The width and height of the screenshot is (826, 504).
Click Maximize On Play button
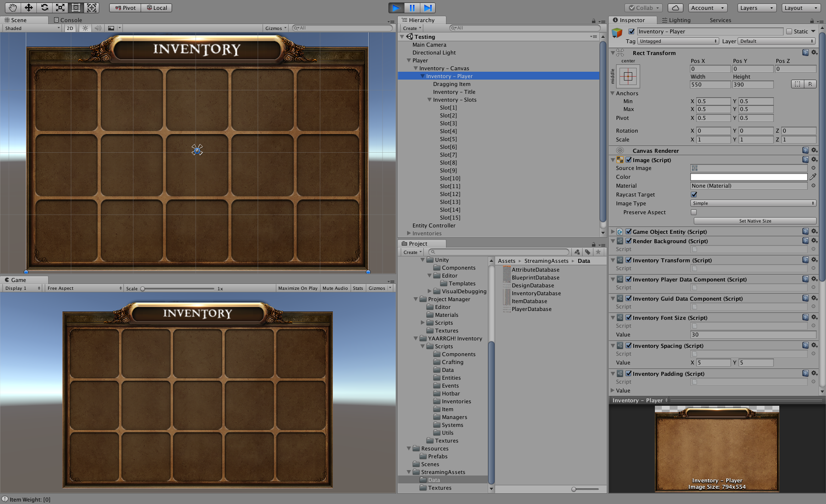297,288
